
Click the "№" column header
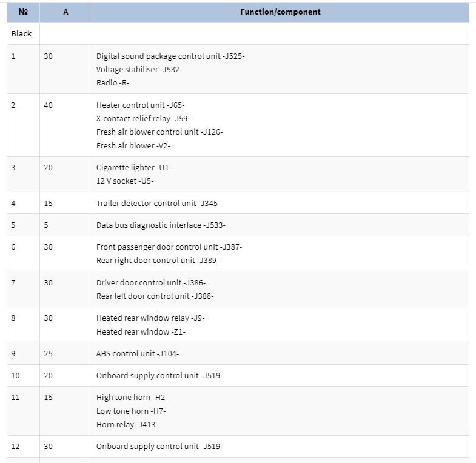(24, 12)
